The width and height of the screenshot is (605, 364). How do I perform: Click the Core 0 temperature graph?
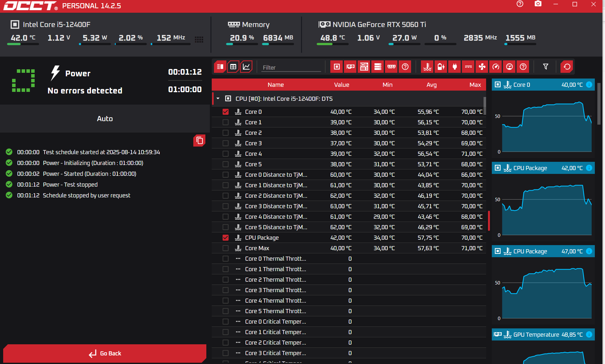click(543, 125)
